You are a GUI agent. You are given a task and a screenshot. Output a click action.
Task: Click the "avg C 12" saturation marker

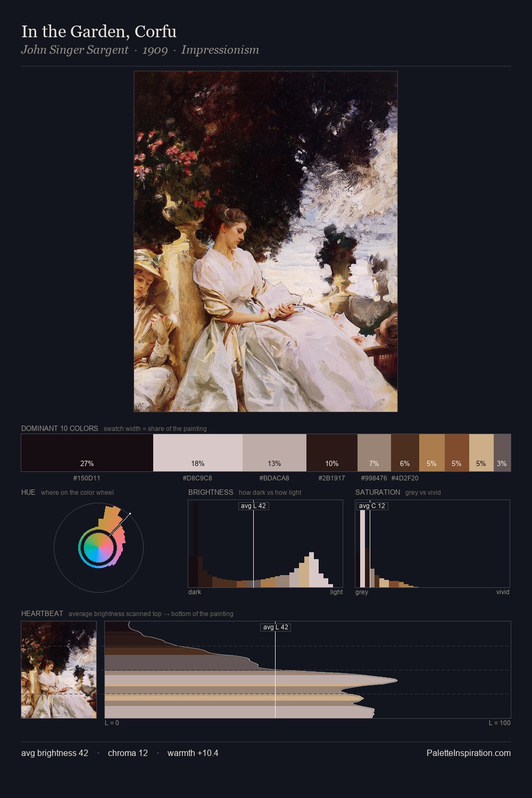[x=372, y=506]
